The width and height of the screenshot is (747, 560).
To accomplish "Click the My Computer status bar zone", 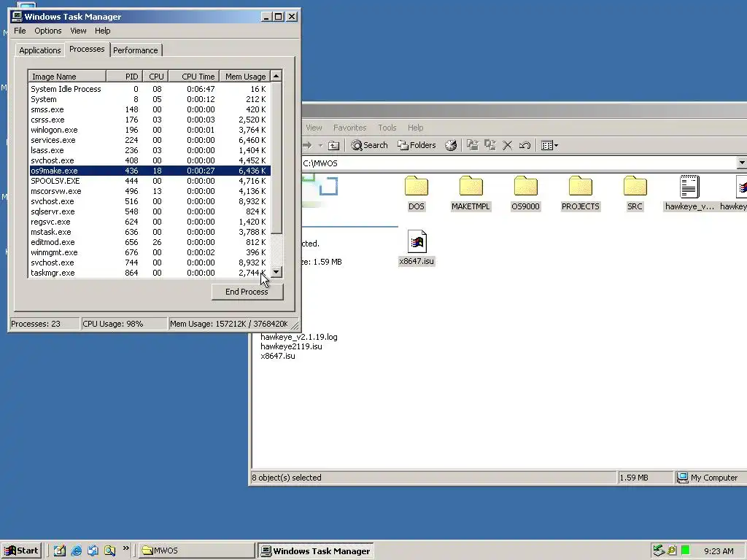I will click(710, 478).
